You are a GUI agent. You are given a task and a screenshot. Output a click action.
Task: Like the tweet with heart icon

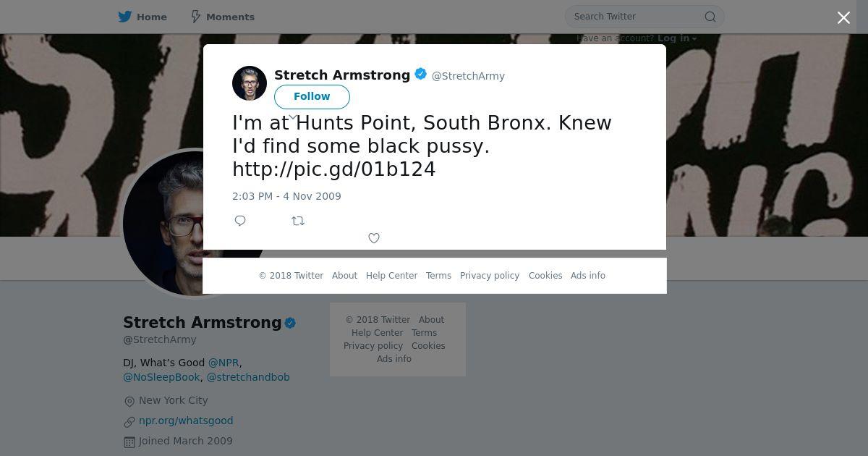pyautogui.click(x=374, y=238)
